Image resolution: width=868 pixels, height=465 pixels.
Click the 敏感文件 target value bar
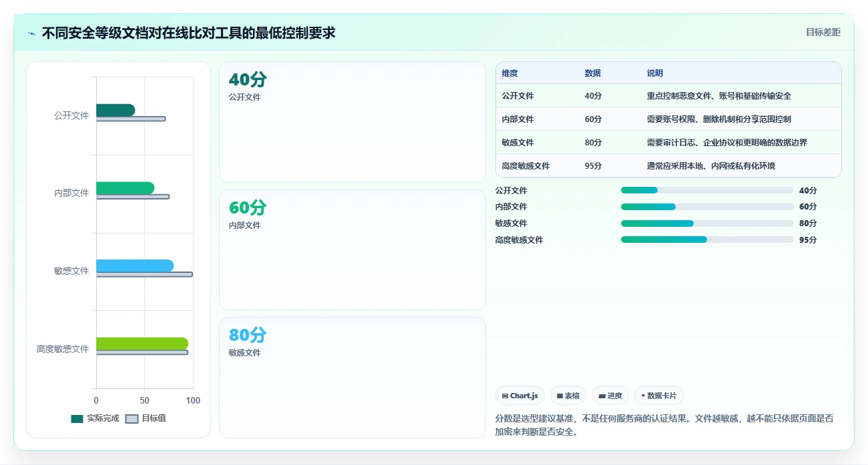[x=144, y=274]
